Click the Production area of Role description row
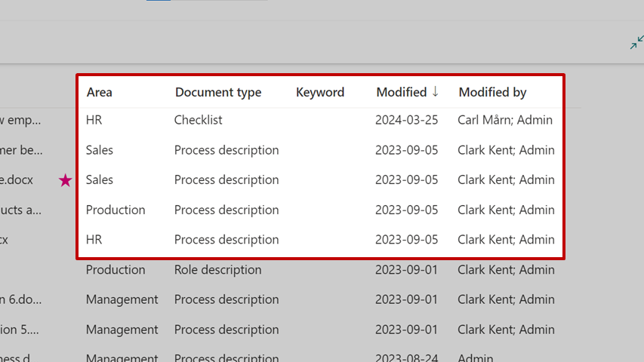 (116, 270)
